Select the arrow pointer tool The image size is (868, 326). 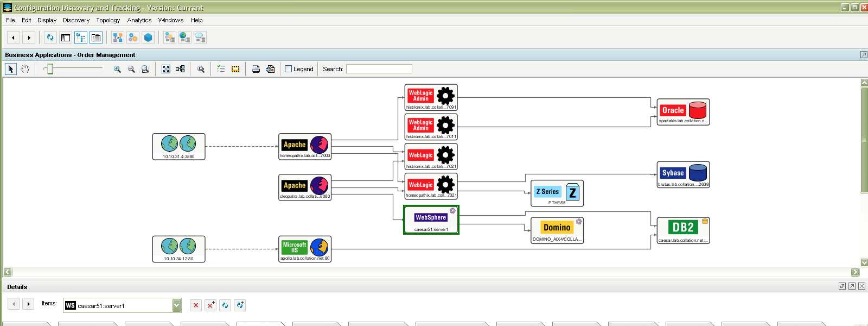[11, 69]
